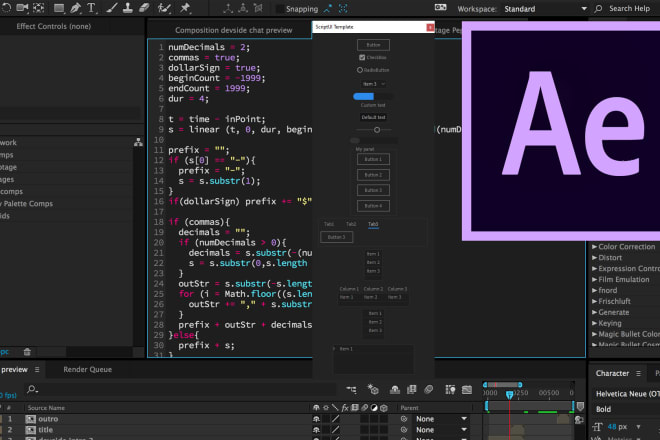
Task: Select the Unified Camera tool
Action: tap(22, 8)
